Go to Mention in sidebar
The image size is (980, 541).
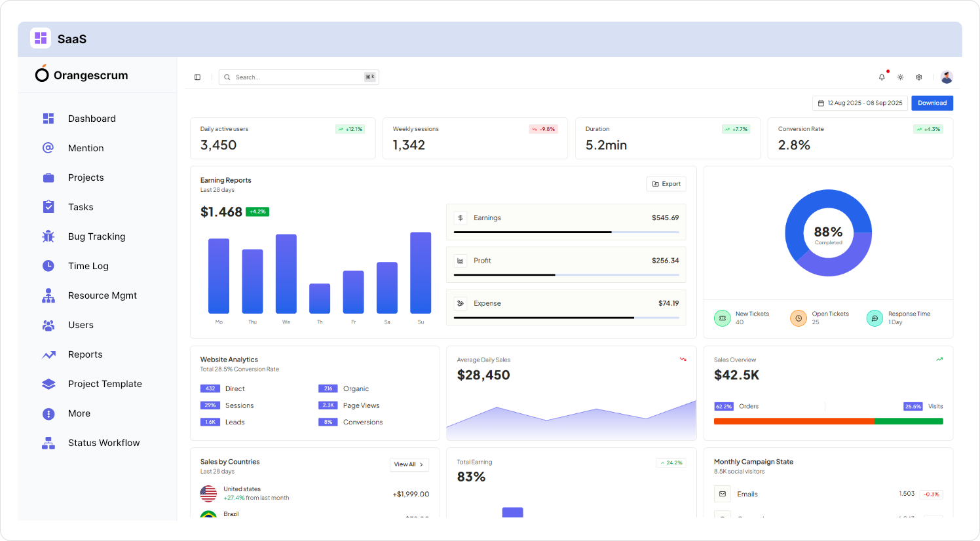pyautogui.click(x=86, y=148)
